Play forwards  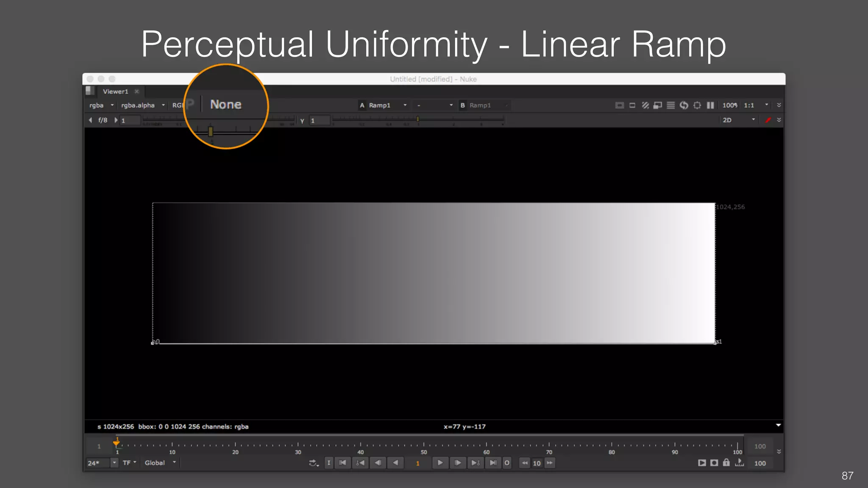click(x=440, y=463)
